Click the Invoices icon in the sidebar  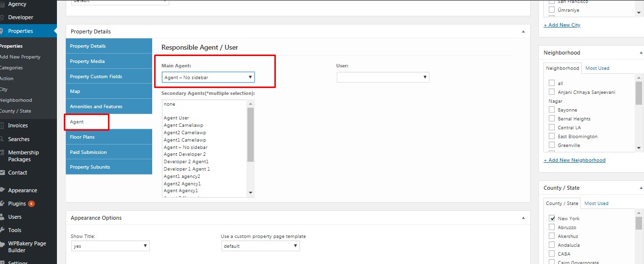(x=2, y=125)
